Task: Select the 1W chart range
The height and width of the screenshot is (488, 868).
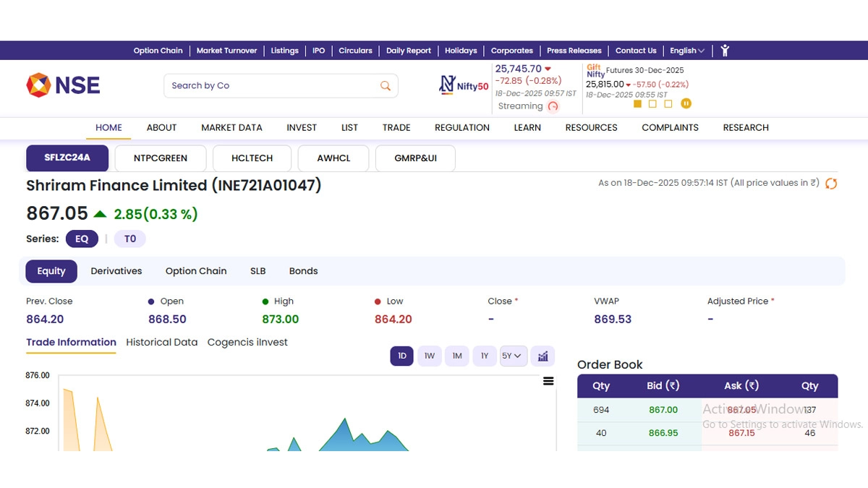Action: click(430, 356)
